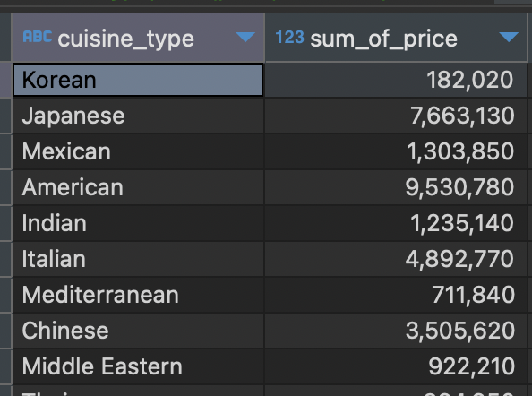Viewport: 532px width, 396px height.
Task: Click the 9,530,780 price value cell
Action: [x=396, y=187]
